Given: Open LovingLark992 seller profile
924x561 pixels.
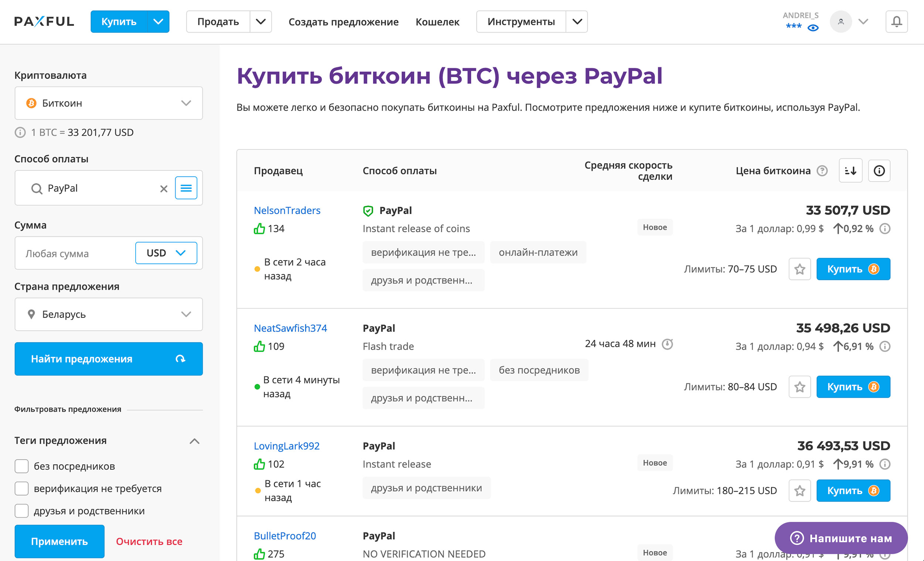Looking at the screenshot, I should (x=286, y=445).
